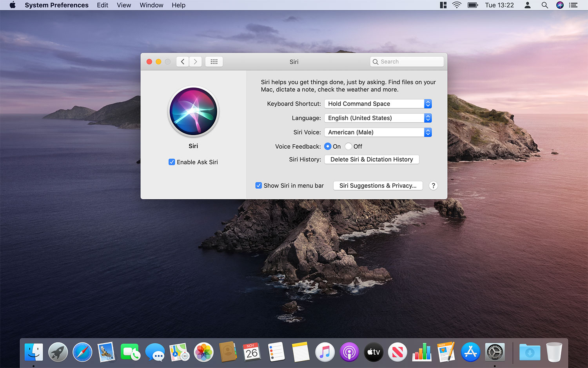Open Siri Suggestions & Privacy settings
Viewport: 588px width, 368px height.
[378, 186]
